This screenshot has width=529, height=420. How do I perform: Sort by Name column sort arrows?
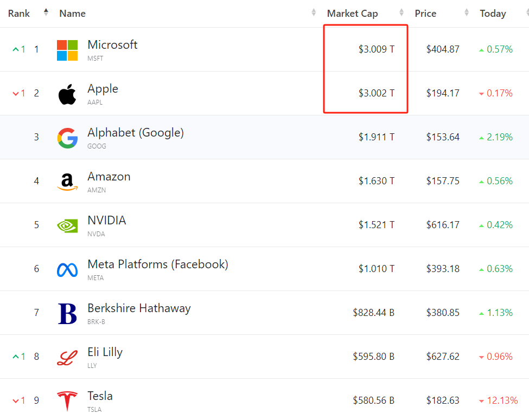pyautogui.click(x=314, y=12)
